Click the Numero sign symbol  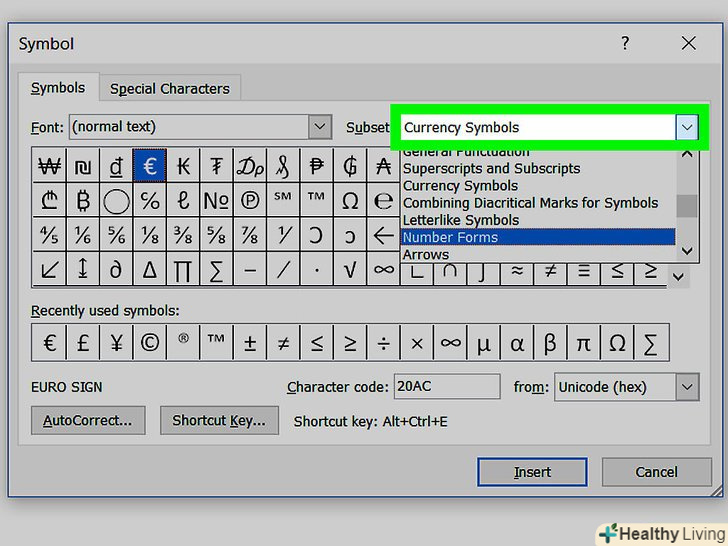216,201
